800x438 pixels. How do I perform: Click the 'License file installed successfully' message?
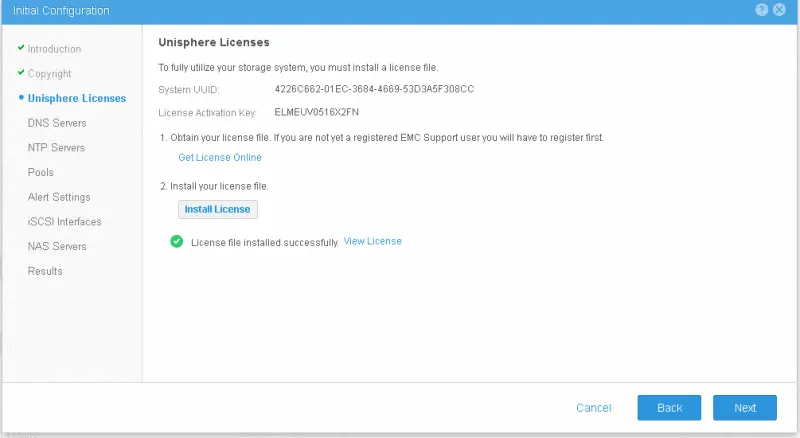(265, 242)
